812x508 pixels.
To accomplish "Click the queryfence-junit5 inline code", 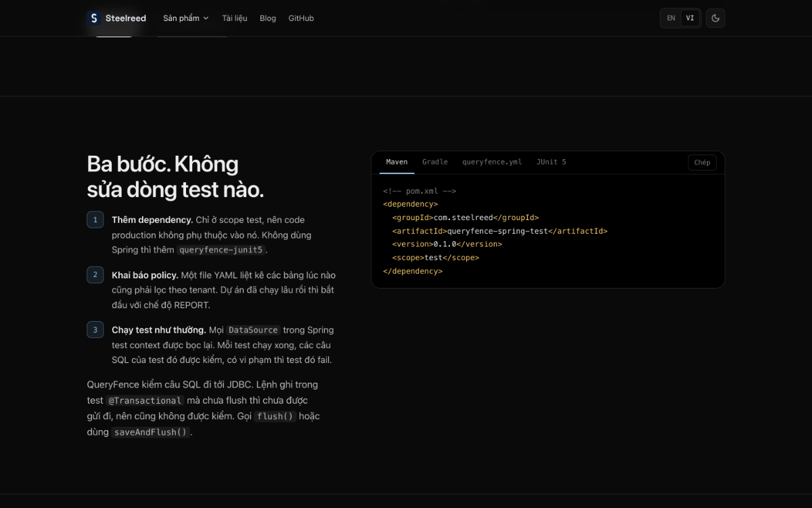I will pos(221,250).
